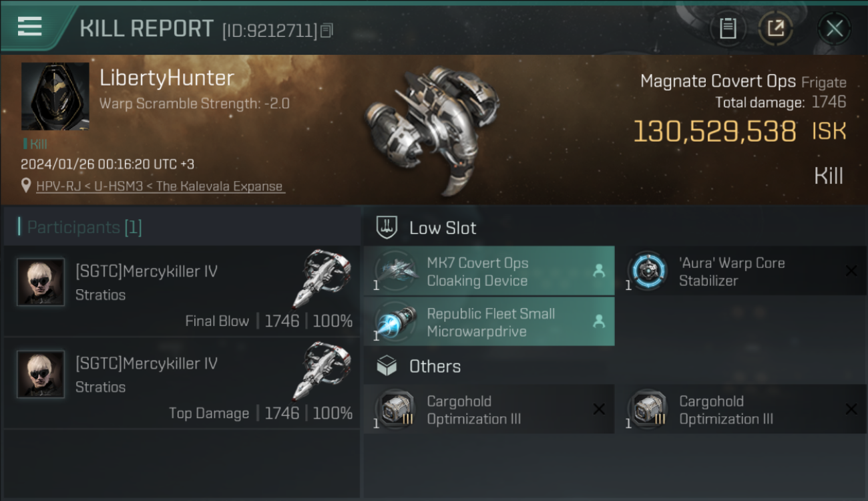Open the hamburger menu icon
Image resolution: width=868 pixels, height=501 pixels.
(x=29, y=27)
